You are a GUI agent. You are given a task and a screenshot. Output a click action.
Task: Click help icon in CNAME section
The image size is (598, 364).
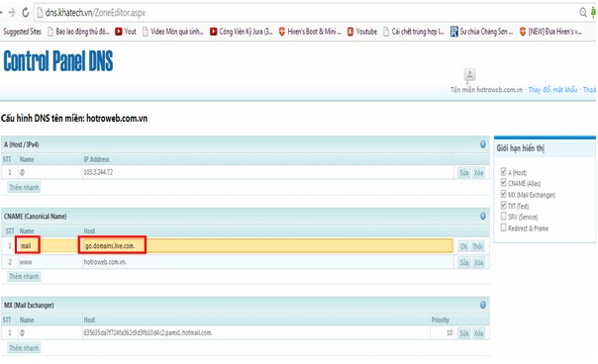coord(483,216)
